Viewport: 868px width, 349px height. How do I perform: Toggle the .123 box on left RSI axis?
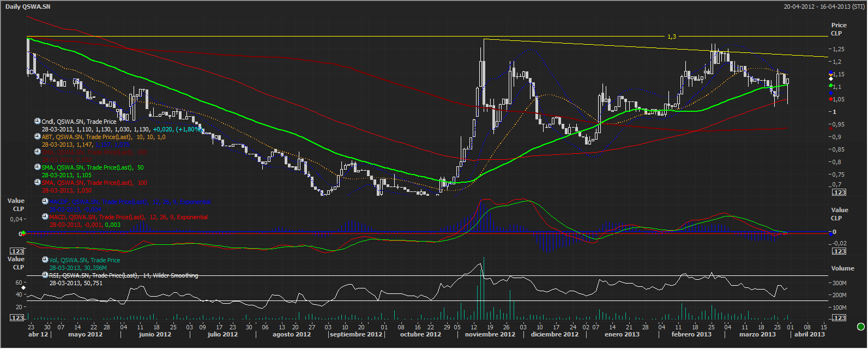[x=17, y=318]
